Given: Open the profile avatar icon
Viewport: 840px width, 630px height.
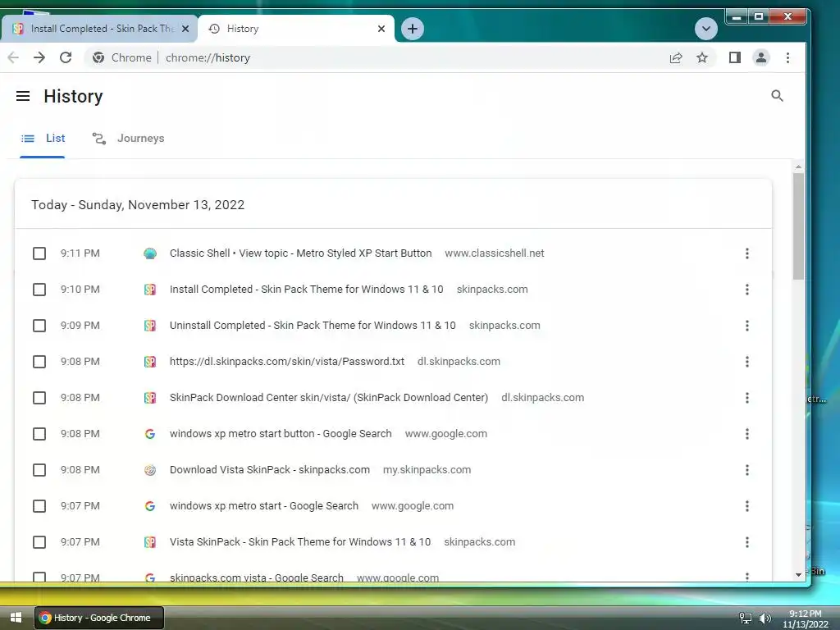Looking at the screenshot, I should coord(760,58).
